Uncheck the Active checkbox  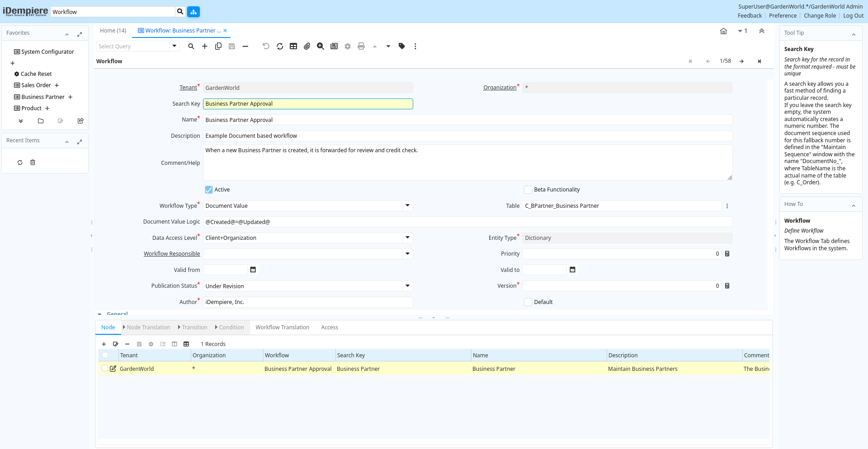pos(209,190)
